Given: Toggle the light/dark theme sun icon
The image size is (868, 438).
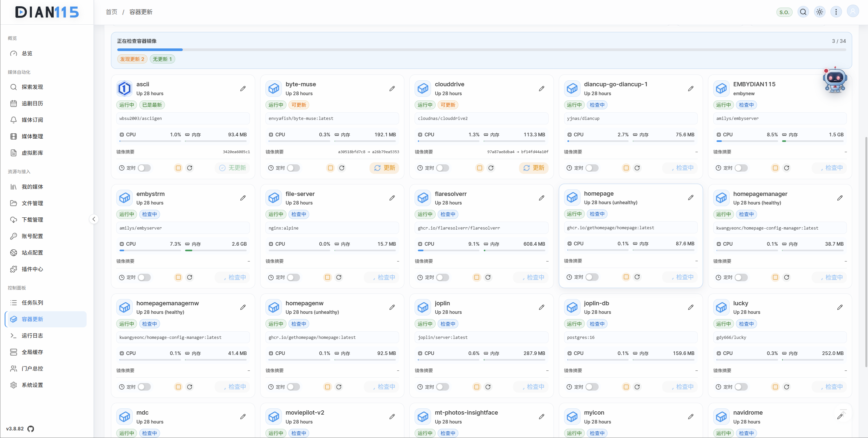Looking at the screenshot, I should 820,12.
